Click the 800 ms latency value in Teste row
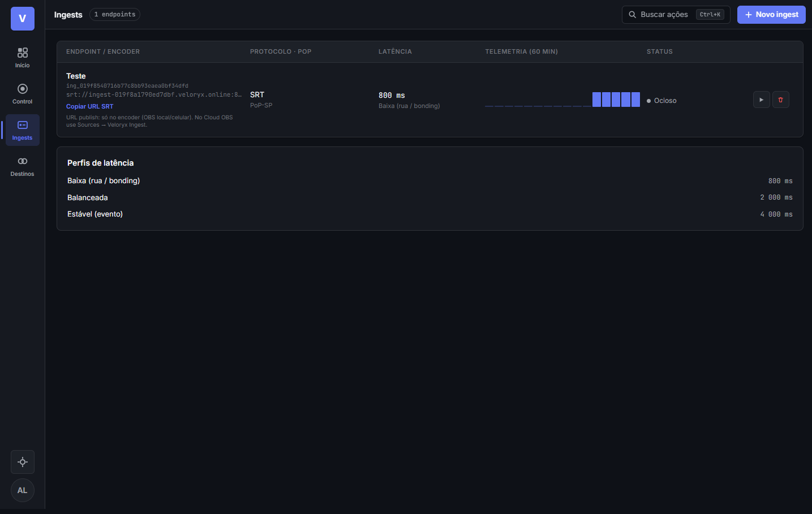 point(392,96)
